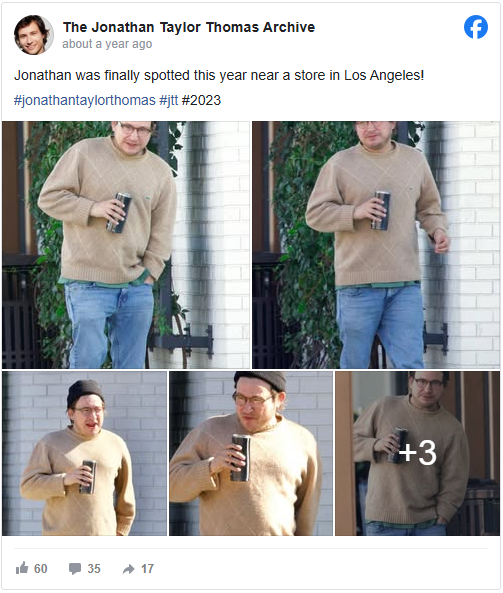
Task: View the 17 shares count
Action: 147,568
